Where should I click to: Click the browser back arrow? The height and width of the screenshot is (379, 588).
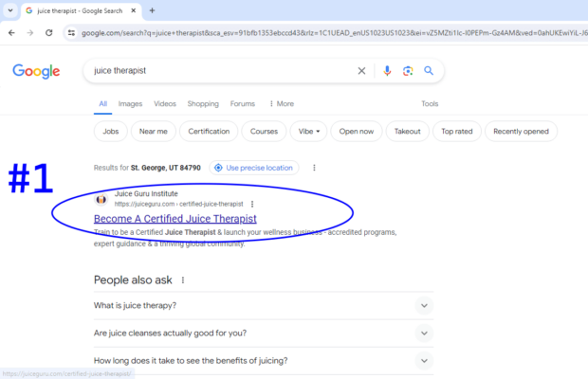click(x=9, y=32)
